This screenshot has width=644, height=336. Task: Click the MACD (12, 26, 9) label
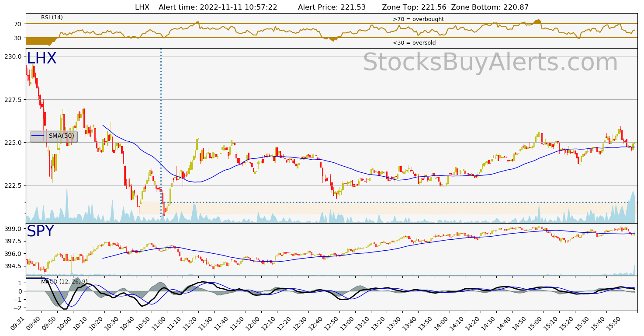(x=64, y=282)
